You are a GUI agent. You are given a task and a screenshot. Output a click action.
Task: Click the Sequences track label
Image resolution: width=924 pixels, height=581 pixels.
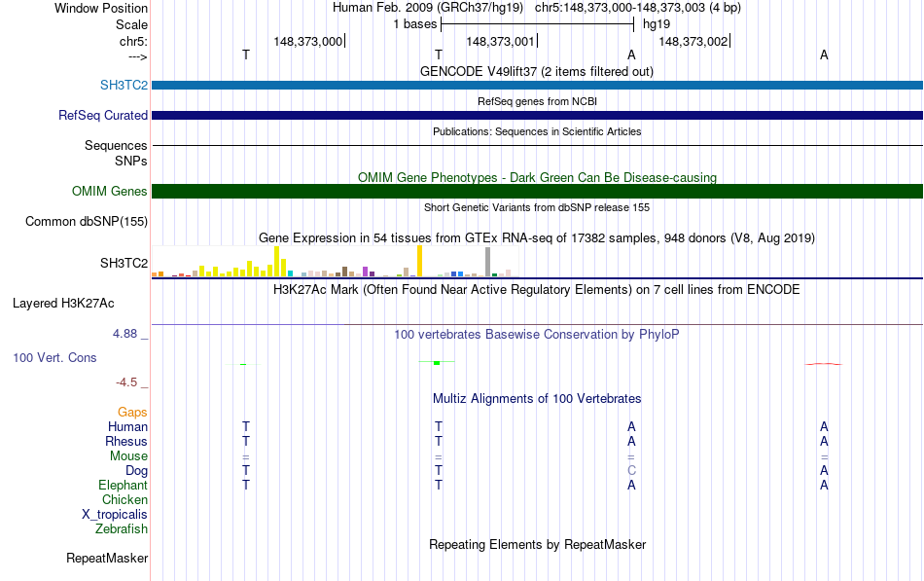pos(116,145)
